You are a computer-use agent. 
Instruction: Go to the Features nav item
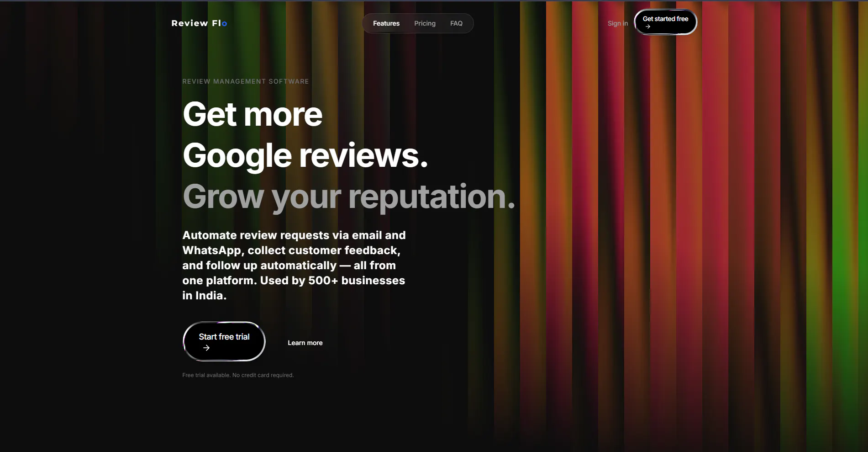pos(386,23)
